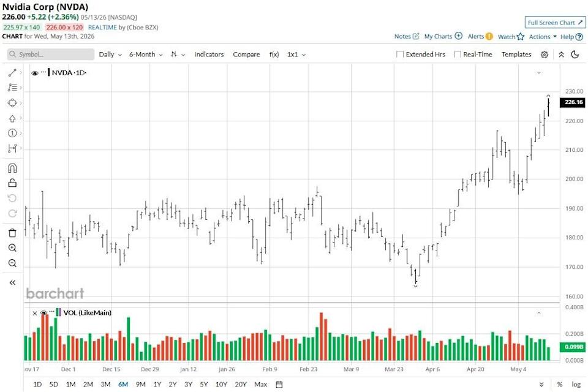Switch to dark mode moon icon
The width and height of the screenshot is (588, 392).
[x=575, y=55]
